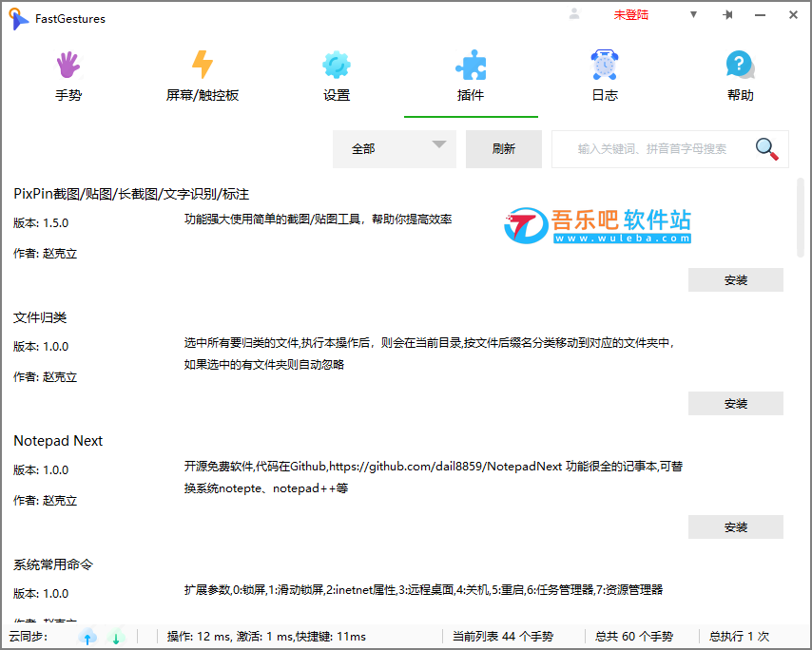Click the PixPin description 功能强大使用简单的截图/贴图工具
Image resolution: width=812 pixels, height=650 pixels.
[318, 220]
